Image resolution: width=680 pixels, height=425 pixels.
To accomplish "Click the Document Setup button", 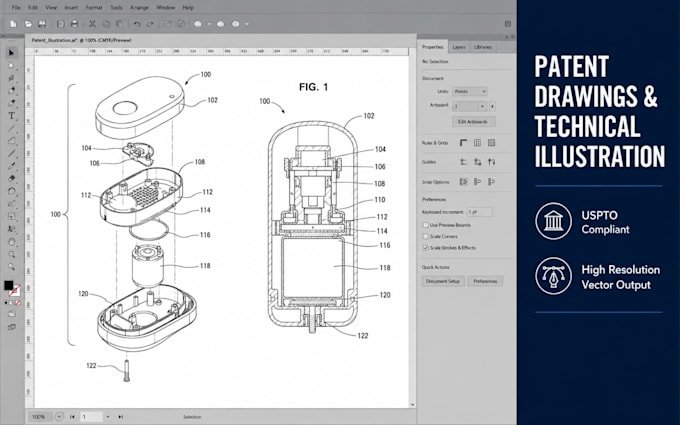I will (x=443, y=281).
